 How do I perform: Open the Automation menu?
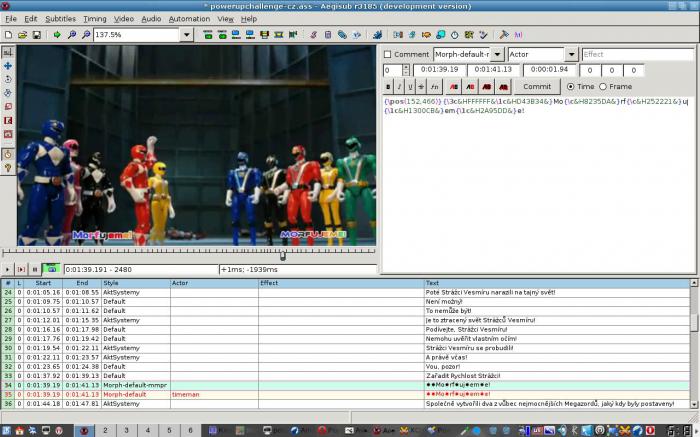click(189, 19)
